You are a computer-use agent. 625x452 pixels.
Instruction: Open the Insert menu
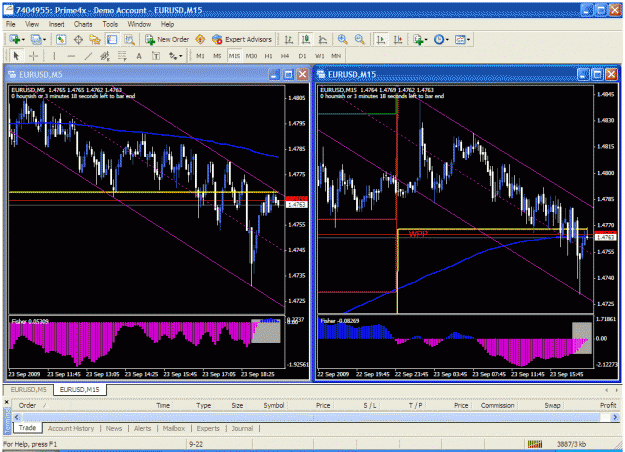[x=57, y=24]
